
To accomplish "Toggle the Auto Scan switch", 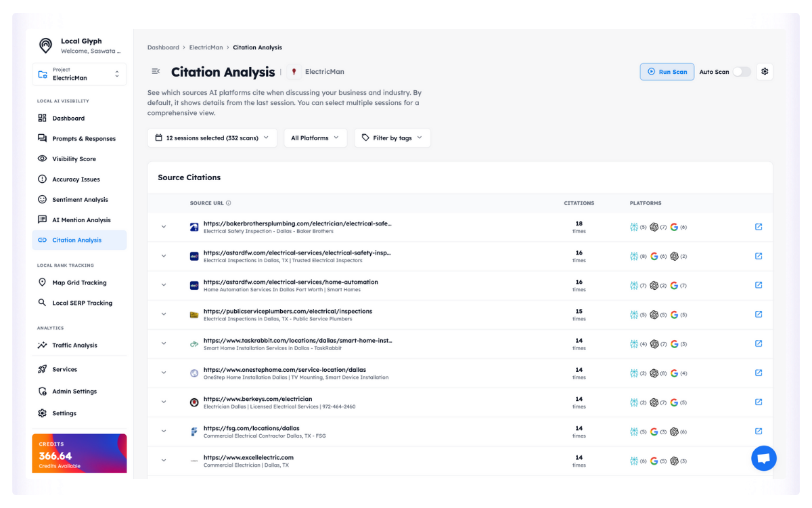I will (741, 72).
